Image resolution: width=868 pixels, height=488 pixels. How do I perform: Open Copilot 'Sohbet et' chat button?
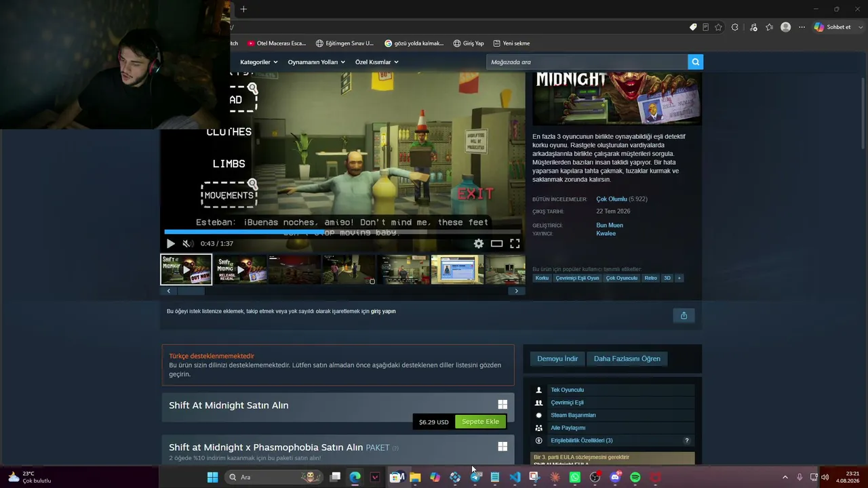tap(833, 27)
